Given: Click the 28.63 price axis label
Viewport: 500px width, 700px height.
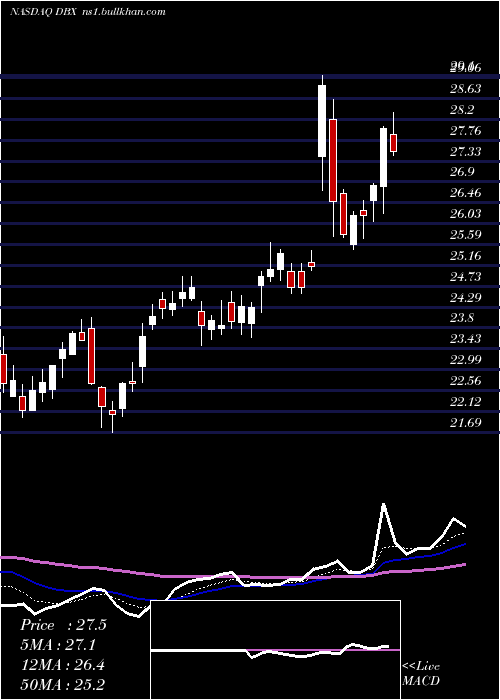Looking at the screenshot, I should tap(466, 89).
